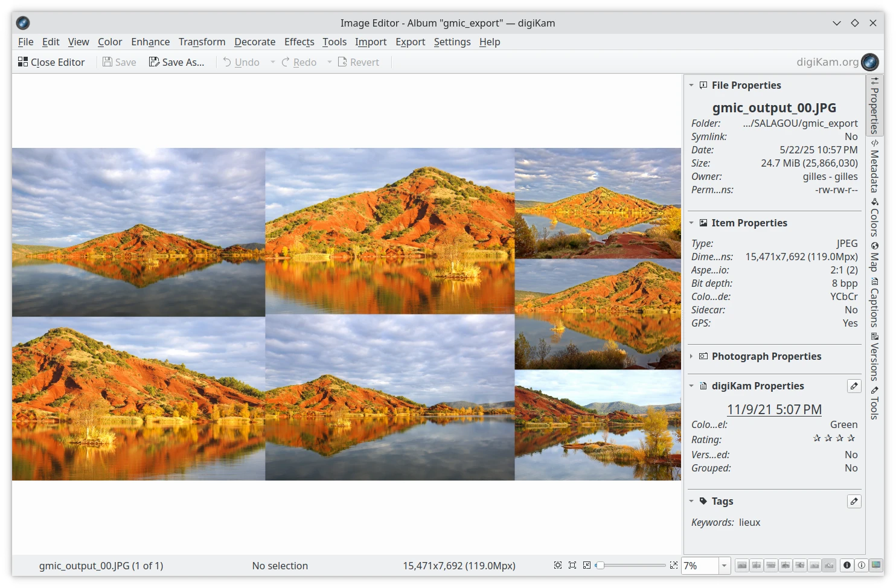The image size is (896, 588).
Task: Set rating by clicking the last star
Action: coord(851,439)
